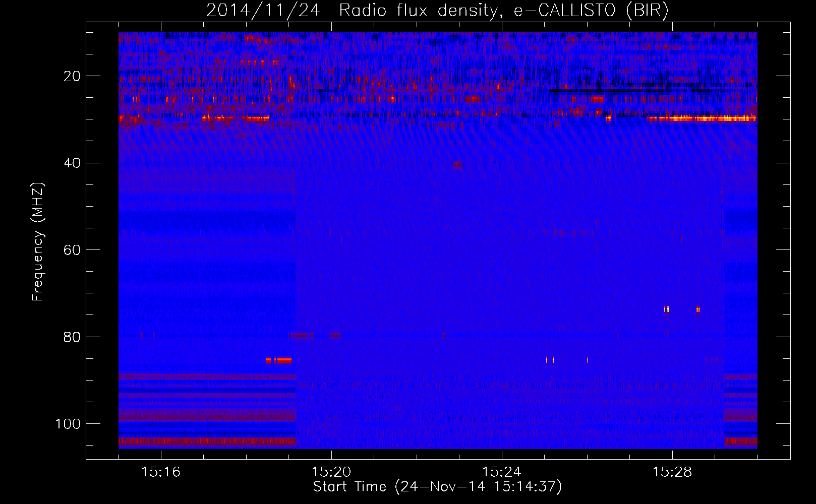Click the 15:20 time tick label
816x504 pixels.
click(x=331, y=472)
